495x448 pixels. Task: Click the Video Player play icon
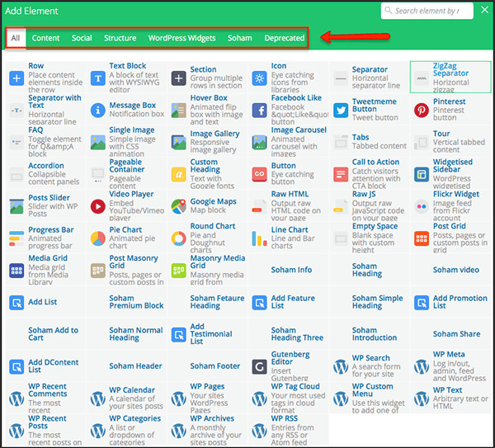[98, 206]
